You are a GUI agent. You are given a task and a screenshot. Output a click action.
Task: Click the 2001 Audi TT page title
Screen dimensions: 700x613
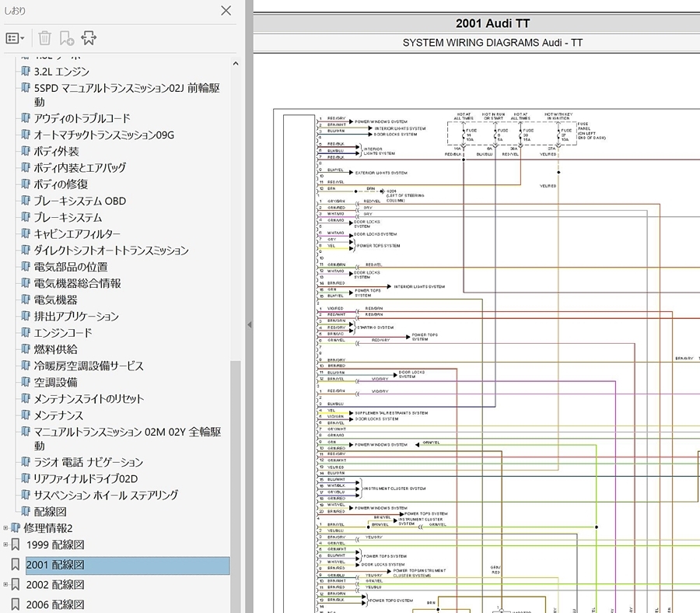coord(492,23)
